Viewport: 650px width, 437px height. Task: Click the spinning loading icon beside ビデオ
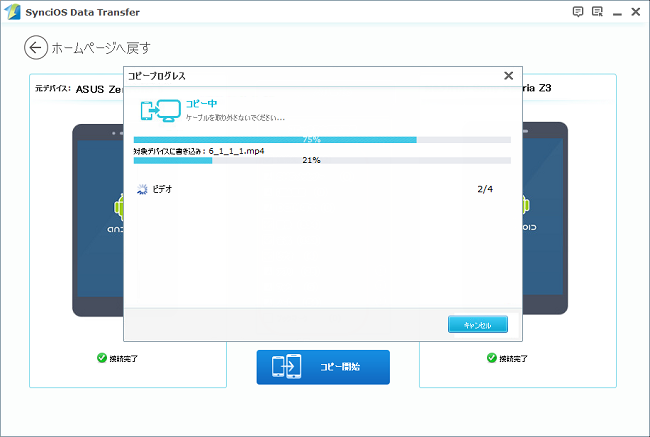pos(142,189)
